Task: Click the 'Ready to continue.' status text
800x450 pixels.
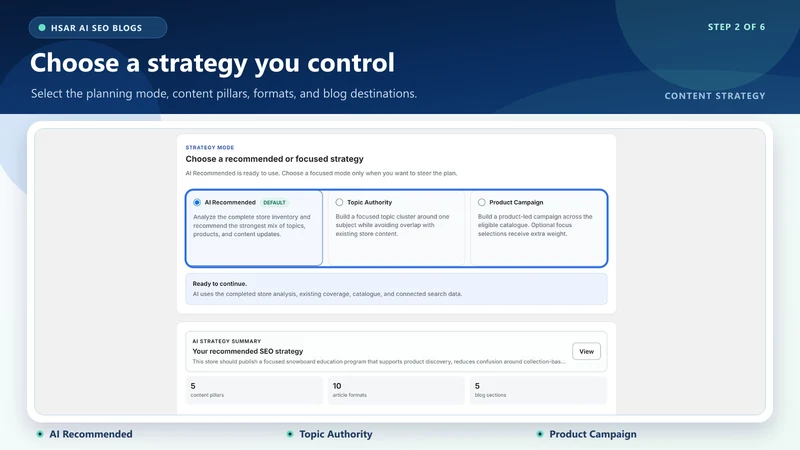Action: click(x=219, y=284)
